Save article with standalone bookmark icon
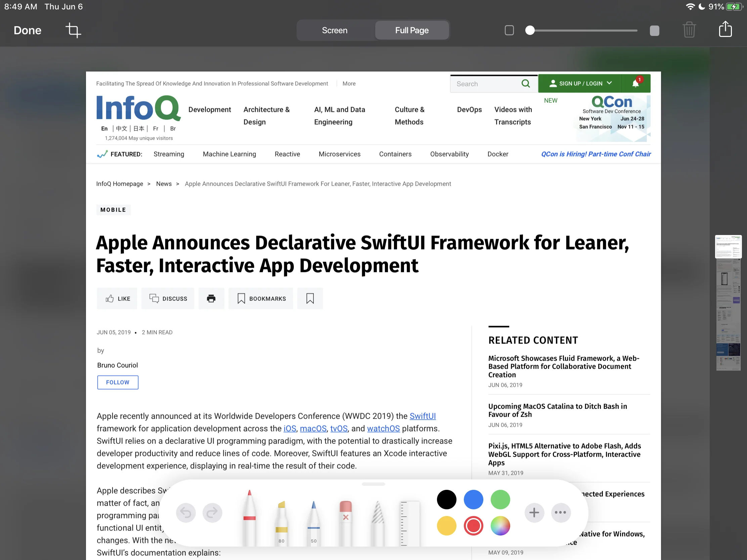The height and width of the screenshot is (560, 747). pos(310,298)
